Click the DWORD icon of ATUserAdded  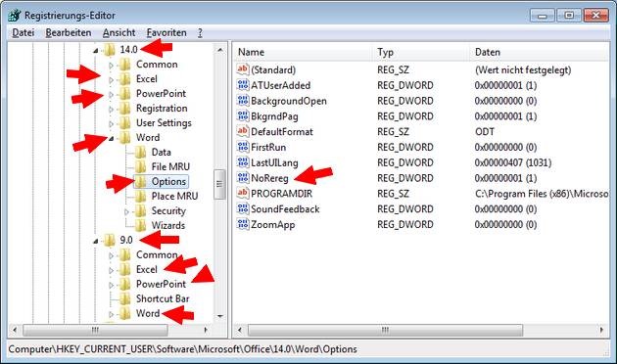coord(243,85)
